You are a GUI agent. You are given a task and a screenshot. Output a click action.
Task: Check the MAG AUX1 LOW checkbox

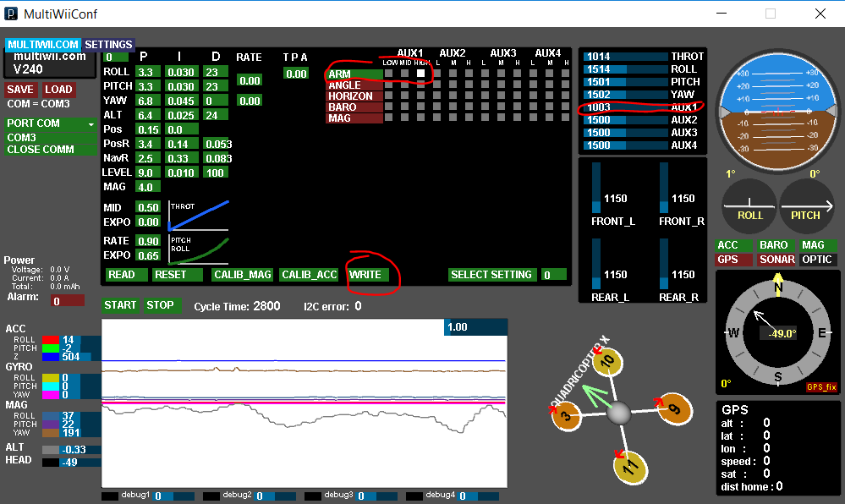point(388,117)
